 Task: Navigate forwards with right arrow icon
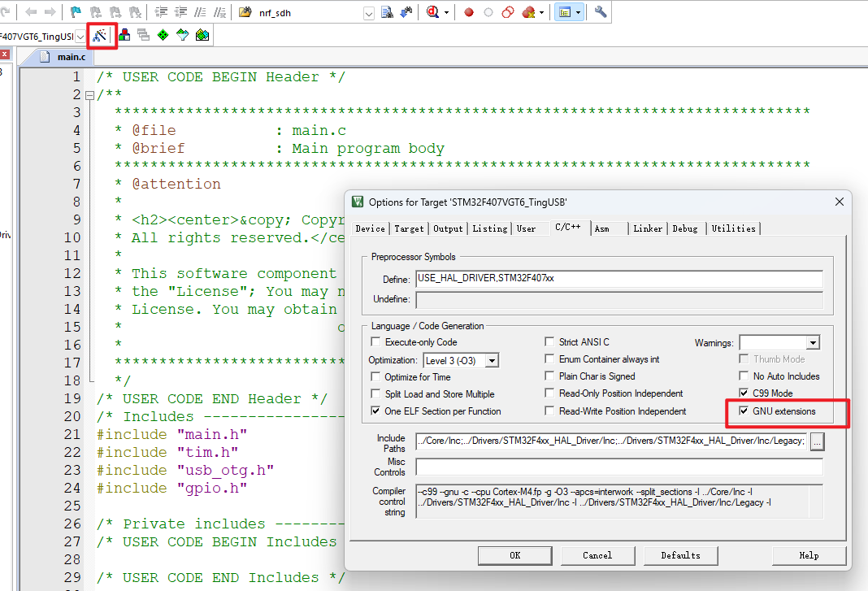[x=50, y=11]
